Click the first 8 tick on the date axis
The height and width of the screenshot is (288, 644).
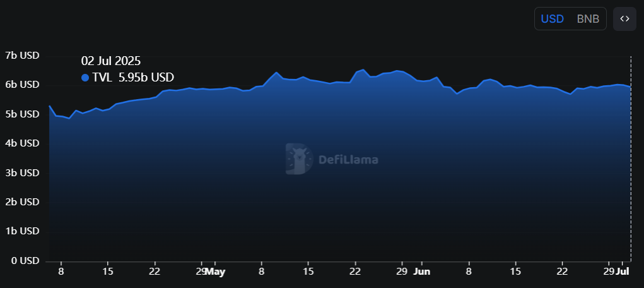(61, 272)
